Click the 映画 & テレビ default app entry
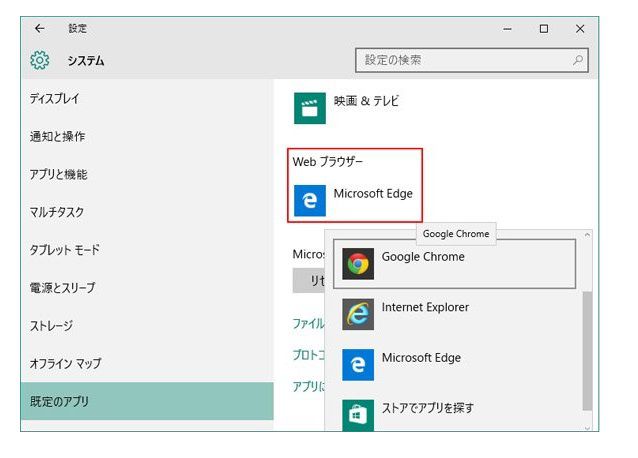638x458 pixels. point(347,108)
